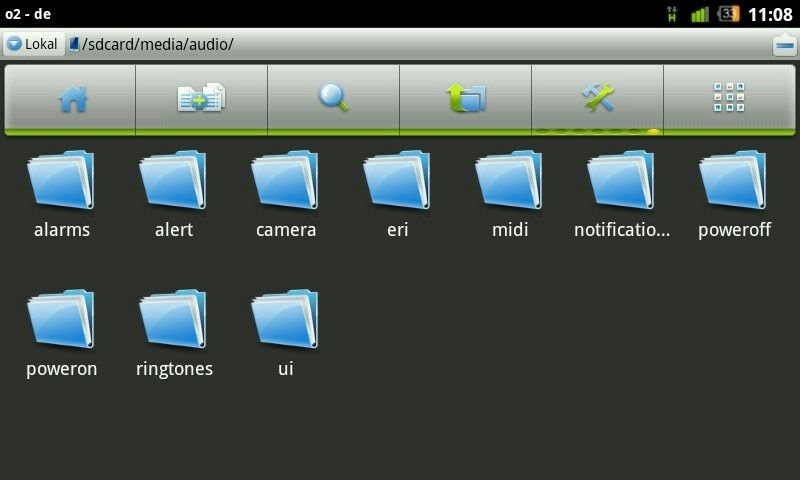Open the alert folder icon

point(173,180)
